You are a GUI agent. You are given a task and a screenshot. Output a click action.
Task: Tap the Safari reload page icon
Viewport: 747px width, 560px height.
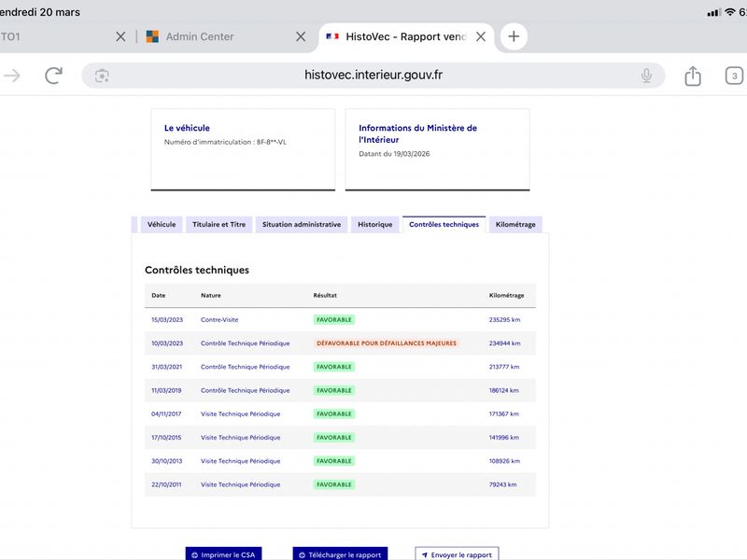pyautogui.click(x=54, y=76)
